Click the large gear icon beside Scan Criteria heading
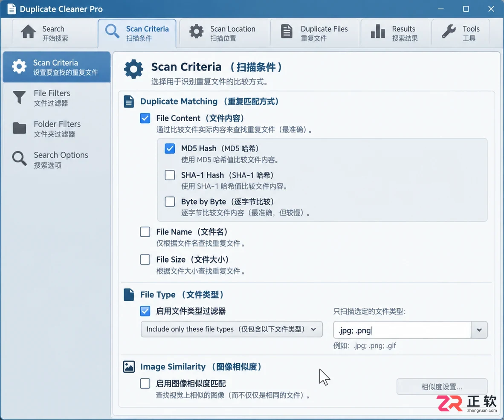 pos(133,69)
